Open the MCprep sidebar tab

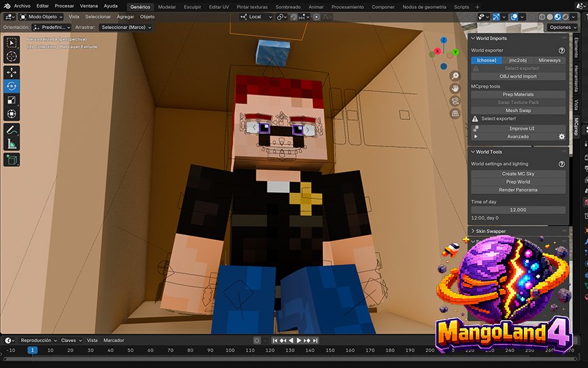click(x=576, y=127)
